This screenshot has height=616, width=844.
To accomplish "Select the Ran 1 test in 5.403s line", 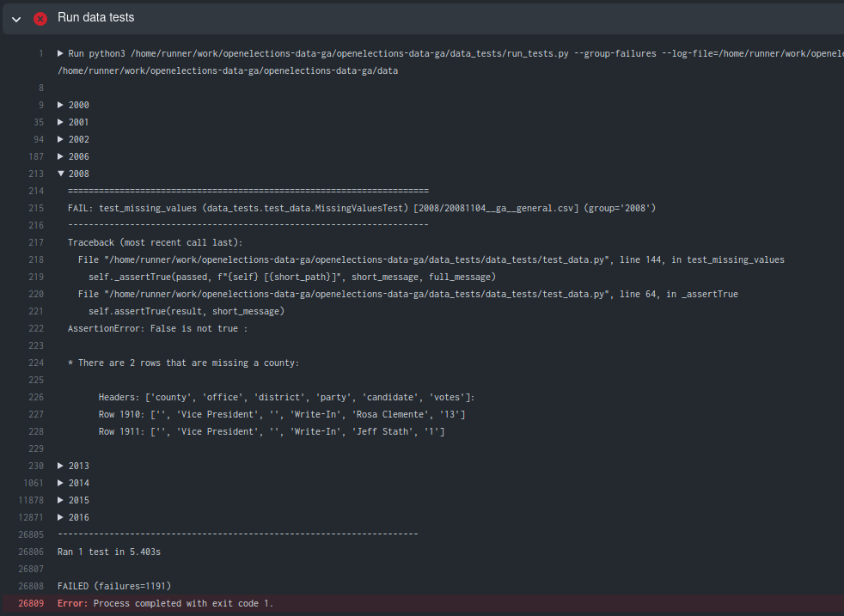I will coord(109,552).
